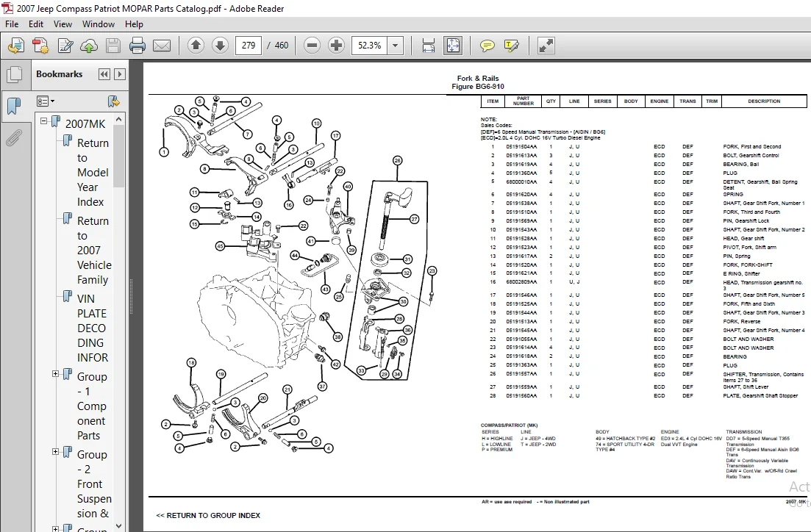Open the Edit menu

click(36, 24)
